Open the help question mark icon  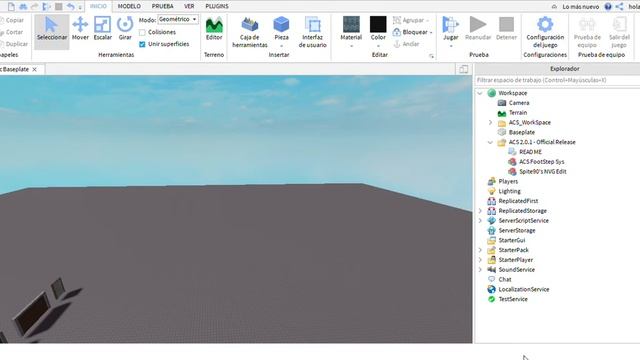click(x=608, y=7)
